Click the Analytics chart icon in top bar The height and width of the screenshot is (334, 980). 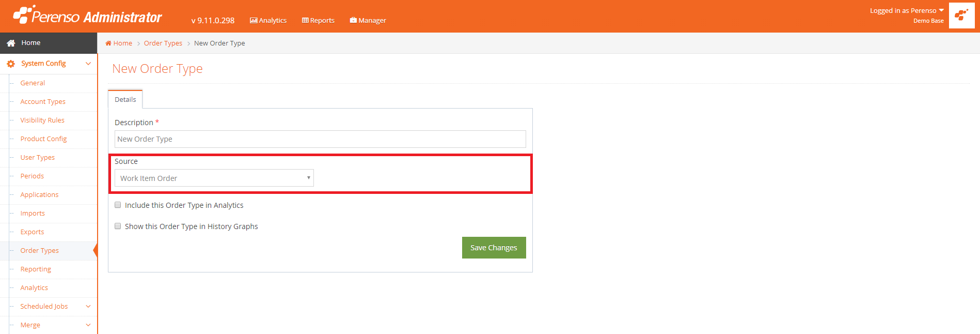coord(254,20)
